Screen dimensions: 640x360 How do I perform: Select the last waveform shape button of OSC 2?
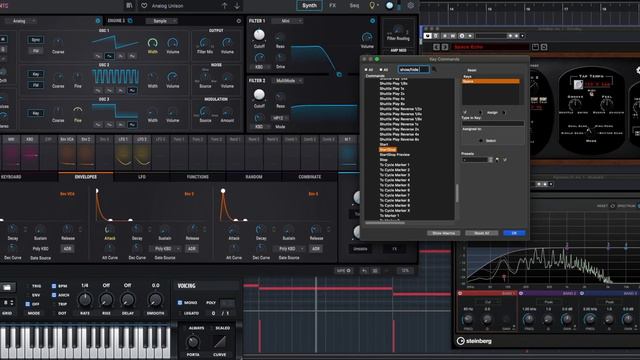tap(132, 90)
